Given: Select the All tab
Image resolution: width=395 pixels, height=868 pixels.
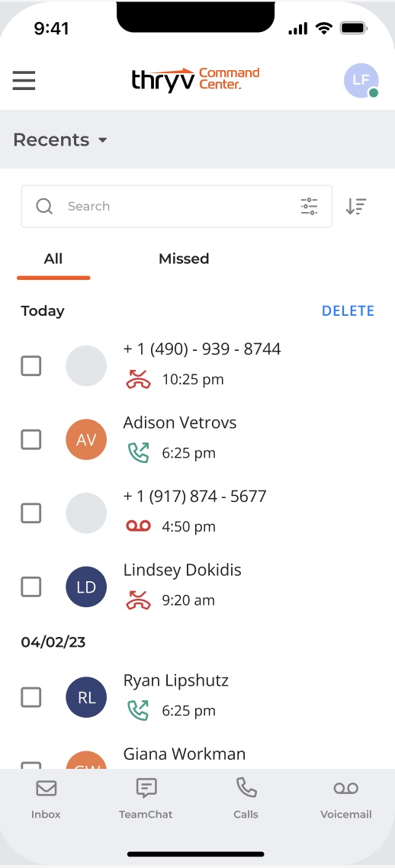Looking at the screenshot, I should (x=53, y=259).
